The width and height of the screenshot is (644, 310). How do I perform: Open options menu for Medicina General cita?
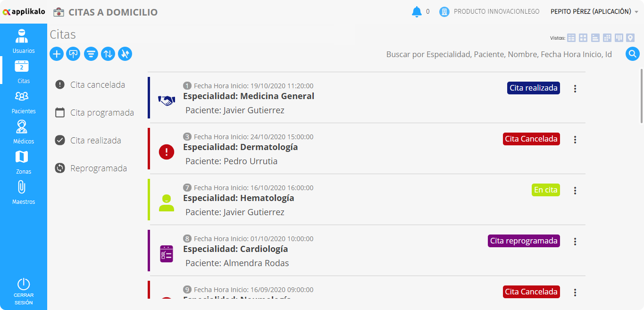coord(575,89)
